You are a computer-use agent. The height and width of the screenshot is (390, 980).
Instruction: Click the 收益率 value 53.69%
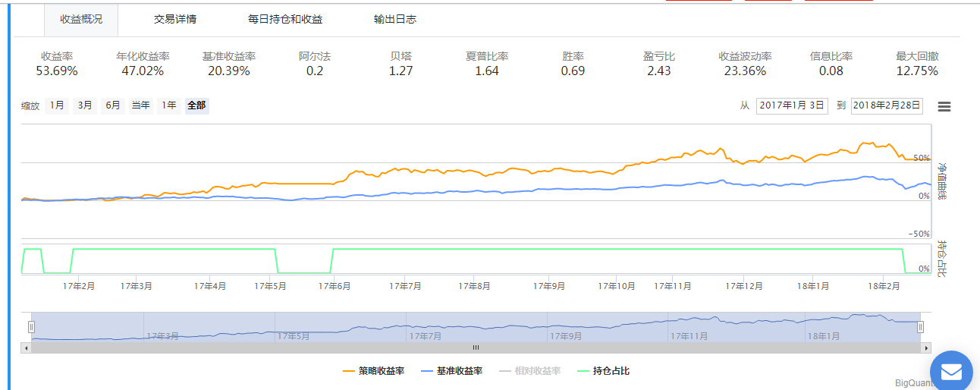click(x=57, y=71)
